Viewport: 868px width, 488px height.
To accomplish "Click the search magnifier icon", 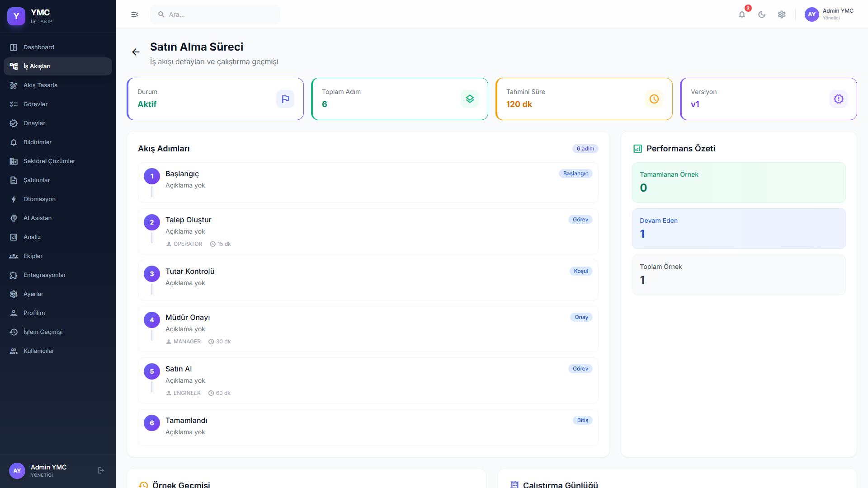I will tap(161, 14).
